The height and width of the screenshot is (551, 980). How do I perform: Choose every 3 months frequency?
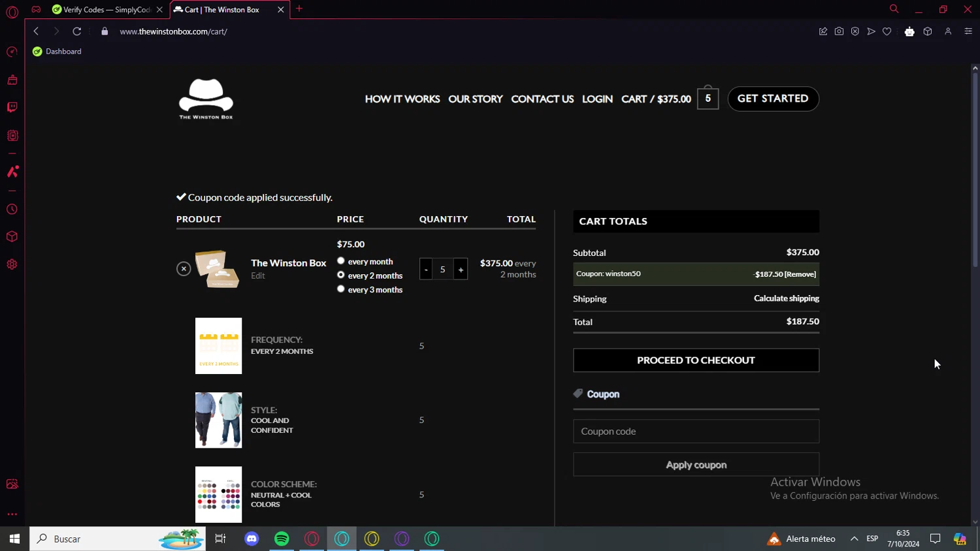tap(340, 289)
